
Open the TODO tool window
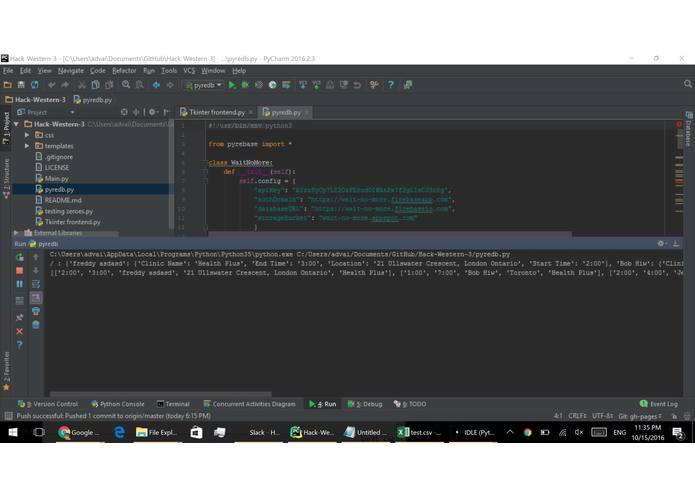point(410,404)
